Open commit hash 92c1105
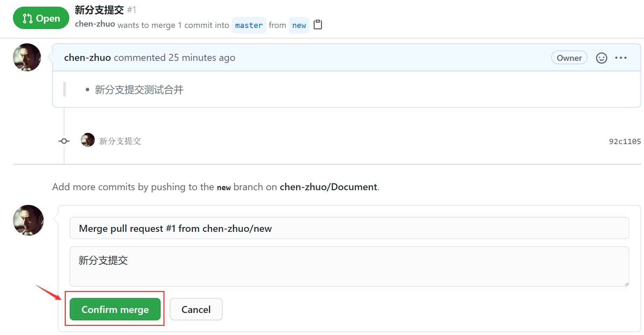644x335 pixels. tap(624, 142)
